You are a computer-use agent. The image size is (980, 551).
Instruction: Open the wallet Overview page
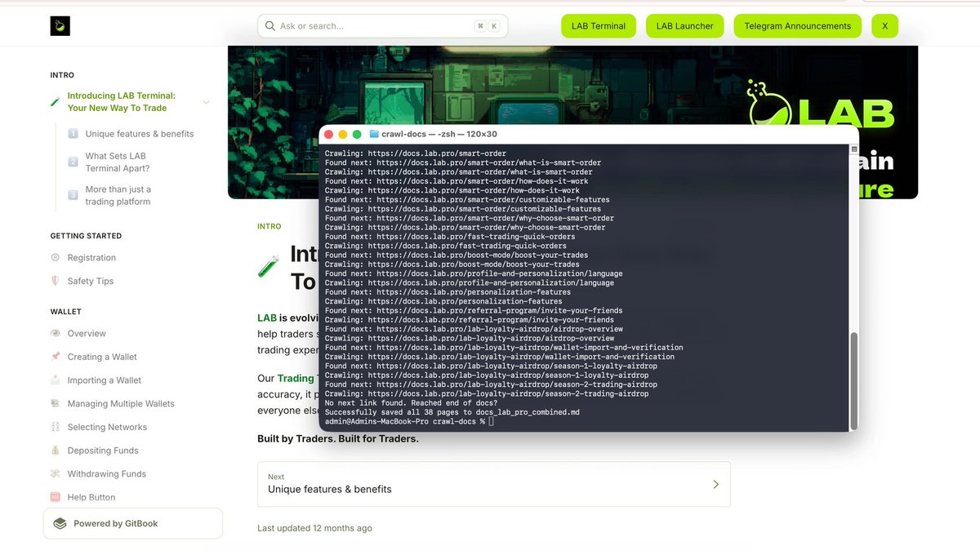[87, 333]
